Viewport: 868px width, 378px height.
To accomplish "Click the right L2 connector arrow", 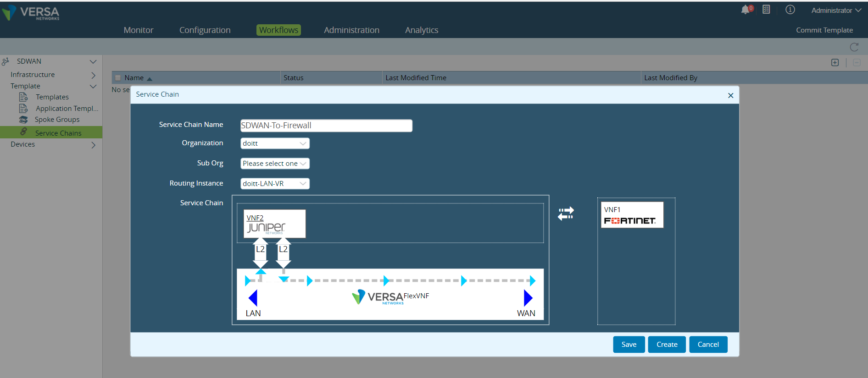I will (284, 253).
